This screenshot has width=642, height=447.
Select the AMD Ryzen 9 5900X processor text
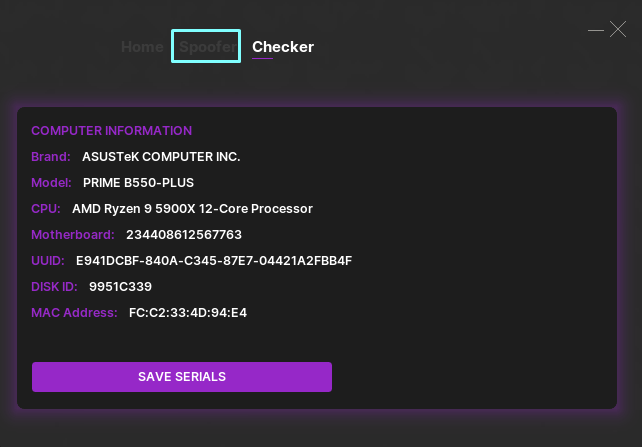point(192,209)
